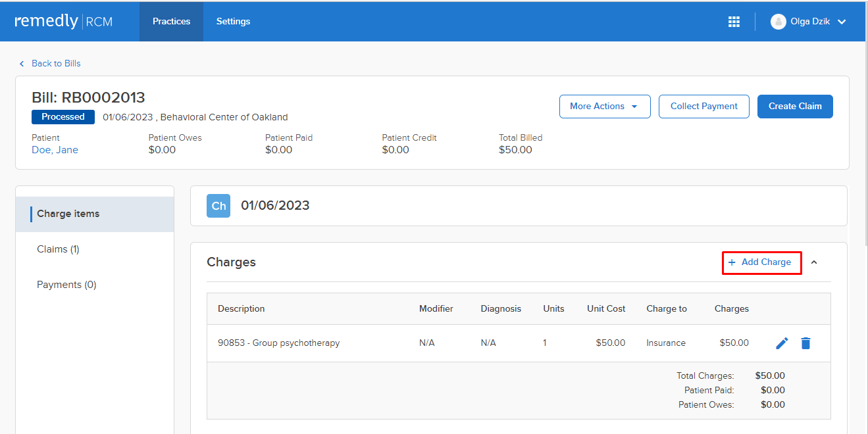Viewport: 868px width, 434px height.
Task: Click the Back to Bills link
Action: click(56, 63)
